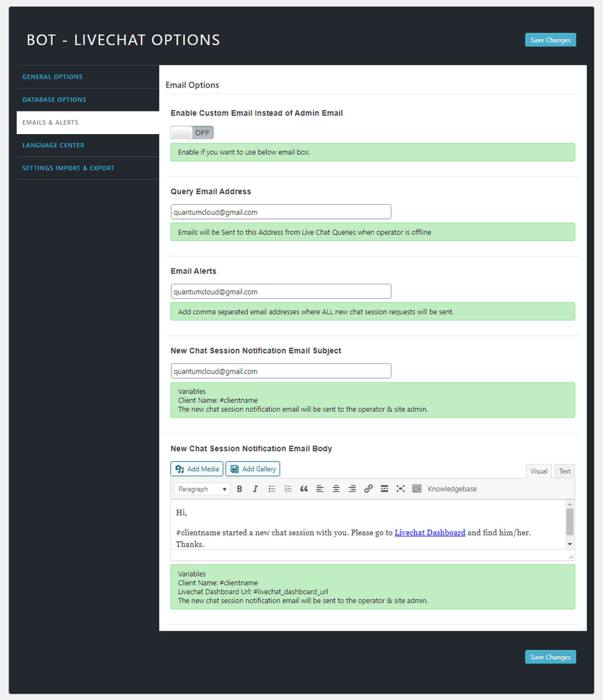Click the 'Thanks.' line in email body
The image size is (603, 700).
[x=190, y=544]
